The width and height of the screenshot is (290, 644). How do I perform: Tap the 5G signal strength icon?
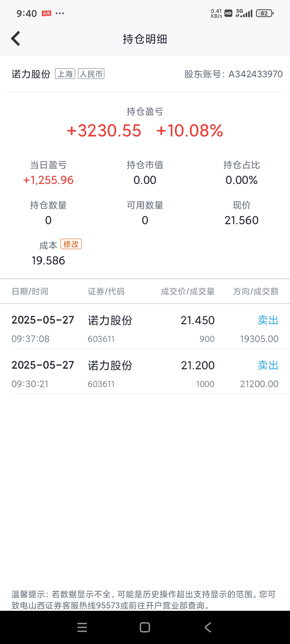(244, 13)
